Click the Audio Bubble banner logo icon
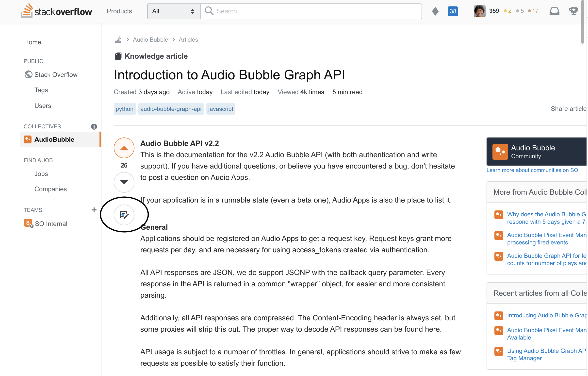This screenshot has height=376, width=588. [500, 152]
